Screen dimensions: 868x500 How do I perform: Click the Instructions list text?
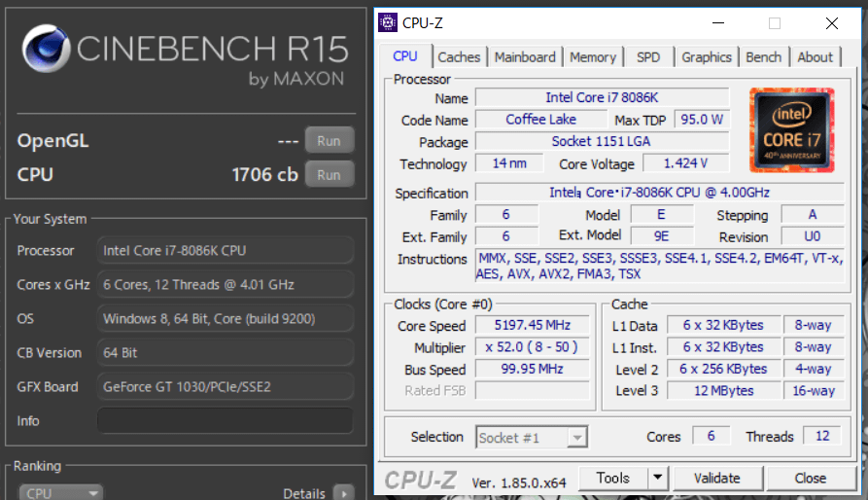659,266
